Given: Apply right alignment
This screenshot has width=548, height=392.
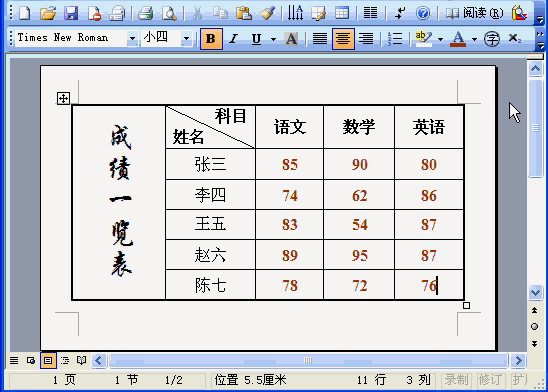Looking at the screenshot, I should click(366, 39).
